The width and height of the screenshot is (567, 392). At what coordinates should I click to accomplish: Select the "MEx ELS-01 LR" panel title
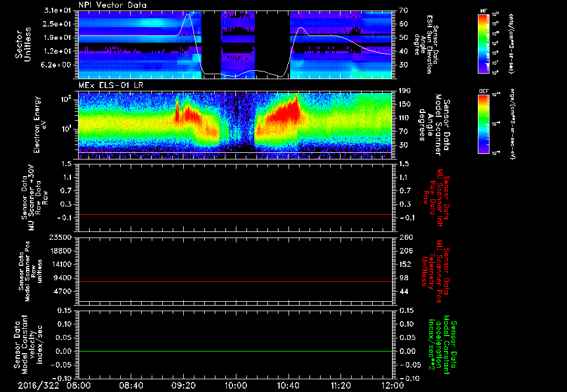pyautogui.click(x=110, y=85)
